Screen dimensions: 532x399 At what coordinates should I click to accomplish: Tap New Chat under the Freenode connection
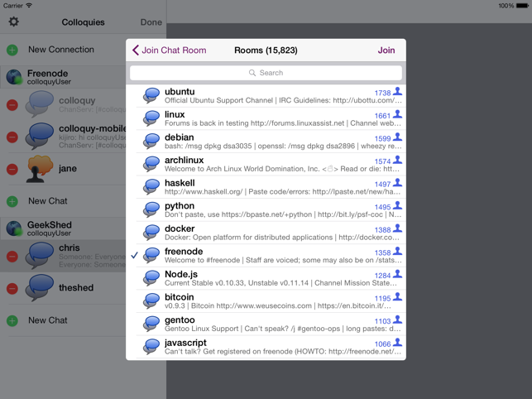(x=48, y=201)
